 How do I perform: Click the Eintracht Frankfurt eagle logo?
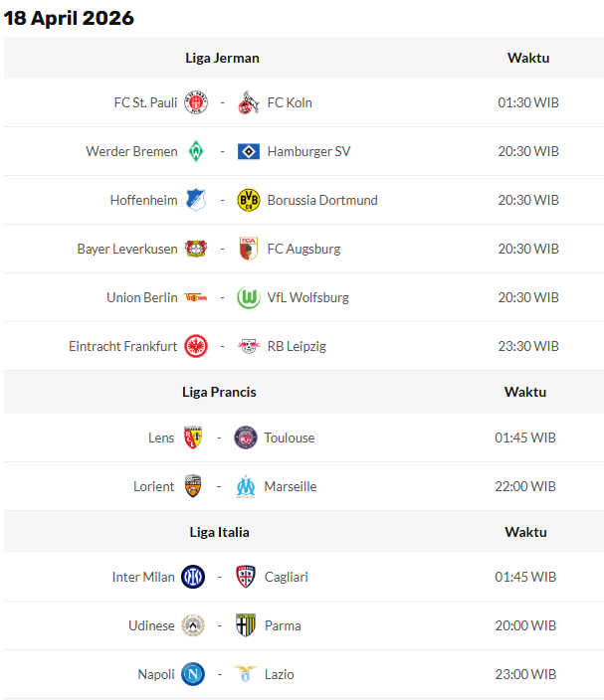(x=196, y=346)
